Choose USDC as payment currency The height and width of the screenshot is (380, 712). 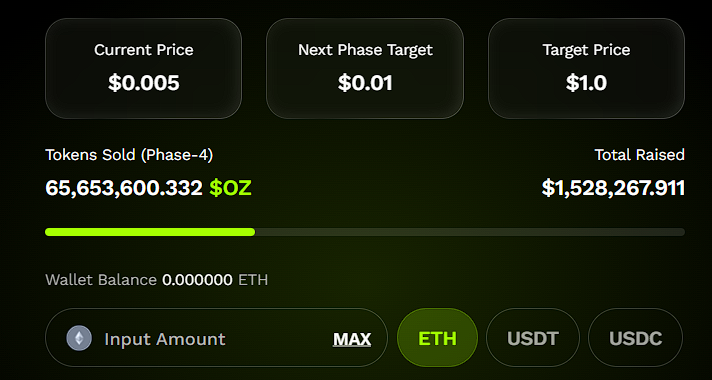[635, 338]
